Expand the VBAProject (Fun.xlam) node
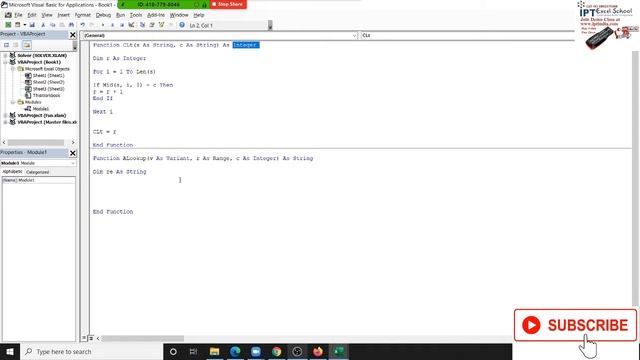Viewport: 640px width, 360px height. pos(5,116)
